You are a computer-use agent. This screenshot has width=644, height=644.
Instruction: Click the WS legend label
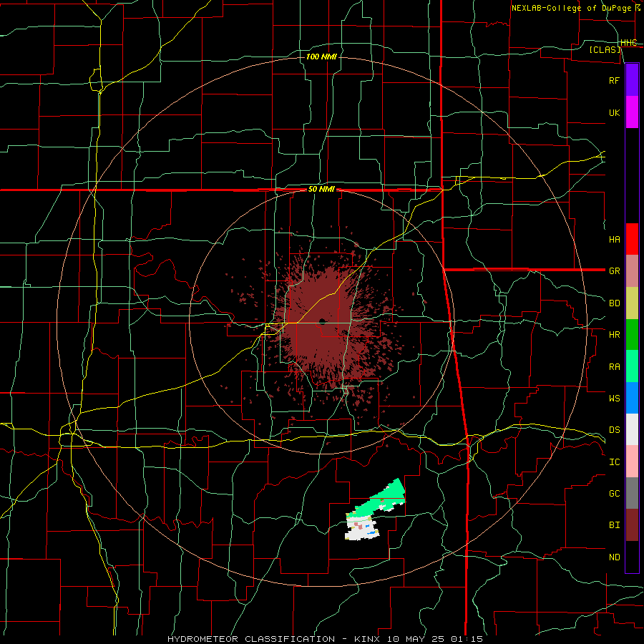pos(614,398)
